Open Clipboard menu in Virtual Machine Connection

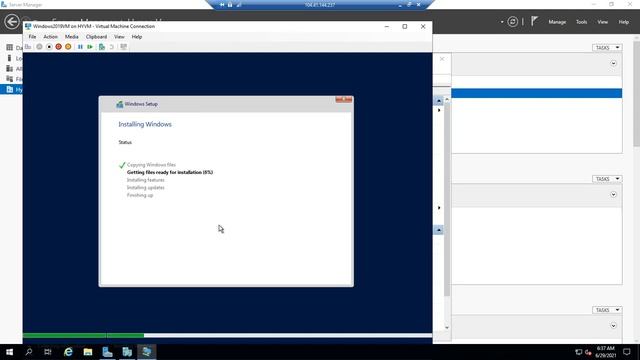96,37
